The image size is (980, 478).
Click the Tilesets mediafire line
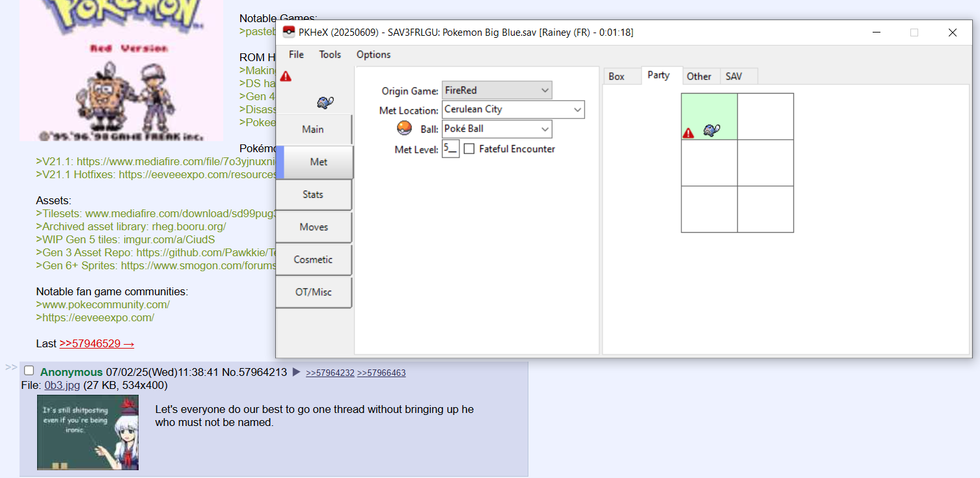point(156,213)
